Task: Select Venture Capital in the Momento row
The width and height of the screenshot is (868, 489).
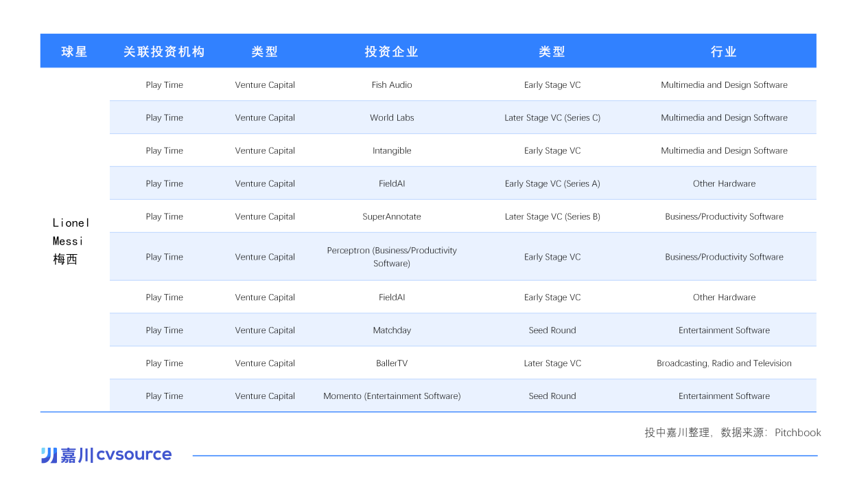Action: click(265, 396)
